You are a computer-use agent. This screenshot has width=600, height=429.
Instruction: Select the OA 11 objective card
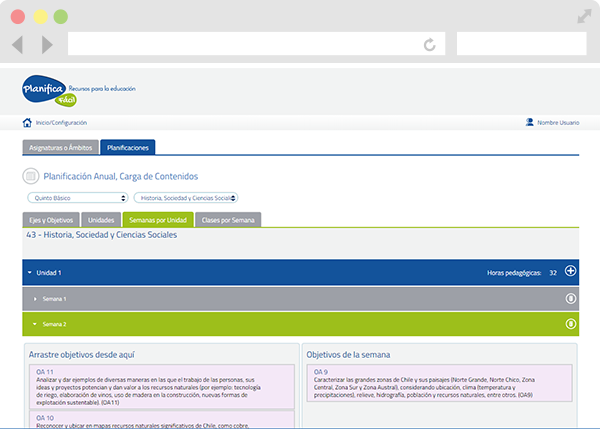click(161, 387)
